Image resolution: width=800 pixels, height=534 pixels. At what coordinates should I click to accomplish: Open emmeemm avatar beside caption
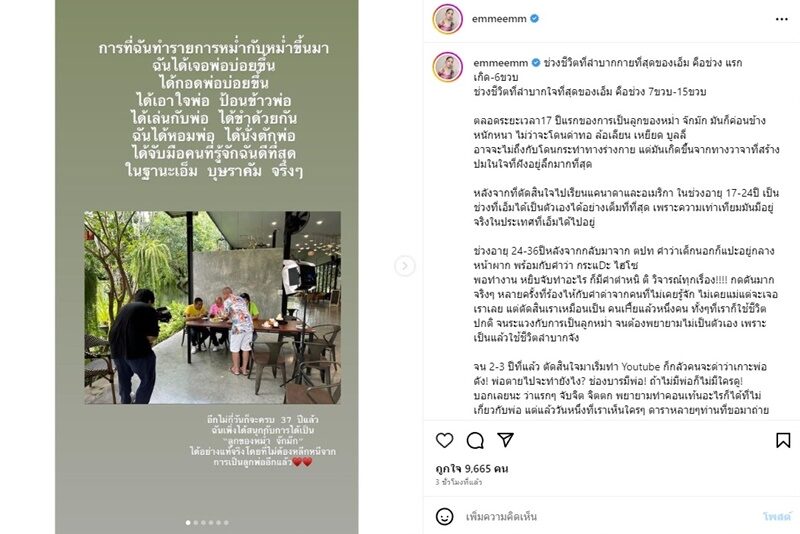tap(447, 67)
